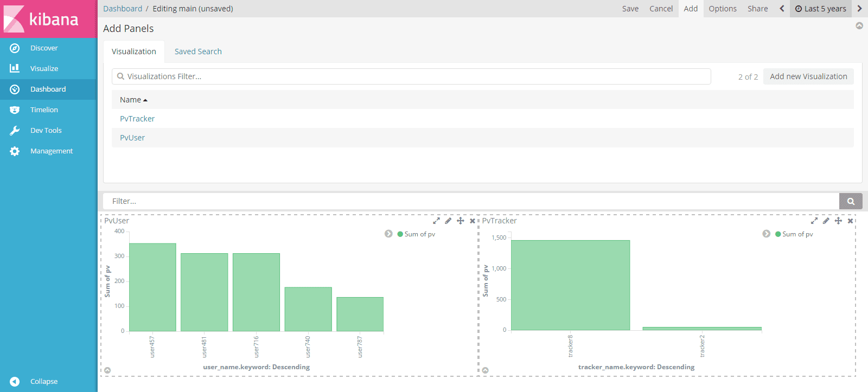Collapse the Add Panels section
Image resolution: width=868 pixels, height=392 pixels.
(859, 25)
